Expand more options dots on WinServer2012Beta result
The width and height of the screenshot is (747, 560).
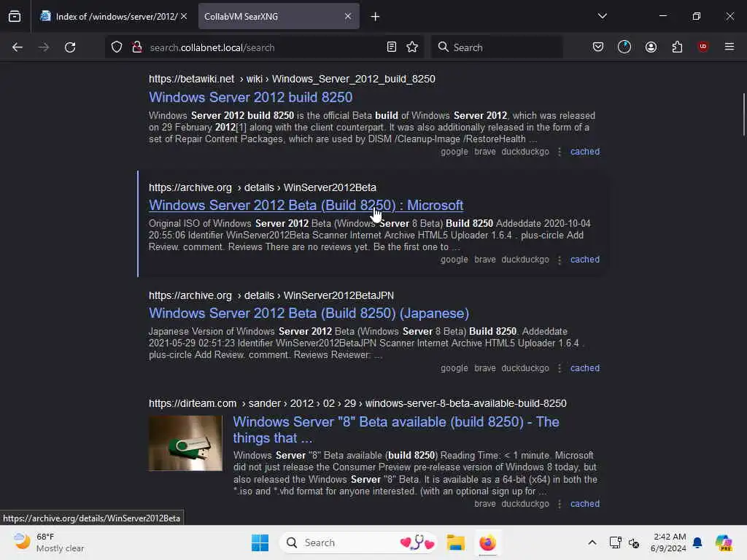(x=560, y=260)
